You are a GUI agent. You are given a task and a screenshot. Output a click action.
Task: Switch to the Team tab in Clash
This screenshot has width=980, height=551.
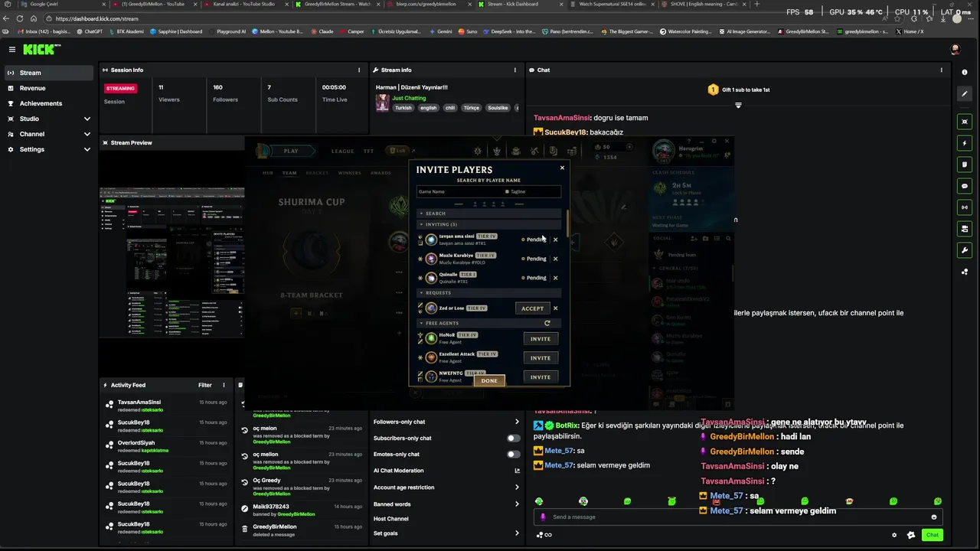pos(289,173)
